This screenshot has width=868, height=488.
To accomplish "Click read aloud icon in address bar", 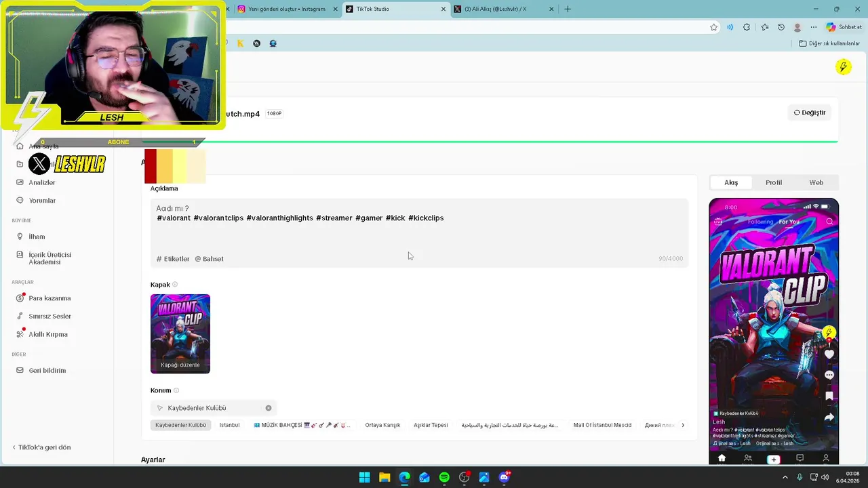I will pyautogui.click(x=730, y=27).
